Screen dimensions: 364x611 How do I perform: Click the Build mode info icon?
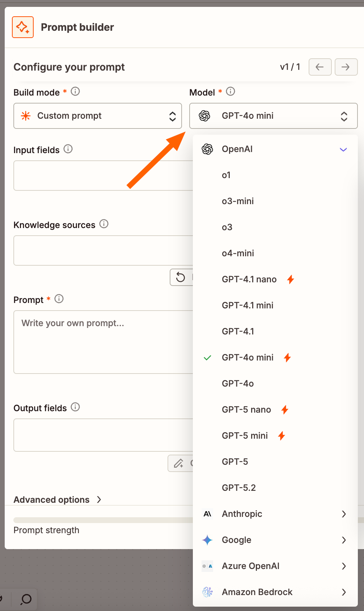coord(75,91)
